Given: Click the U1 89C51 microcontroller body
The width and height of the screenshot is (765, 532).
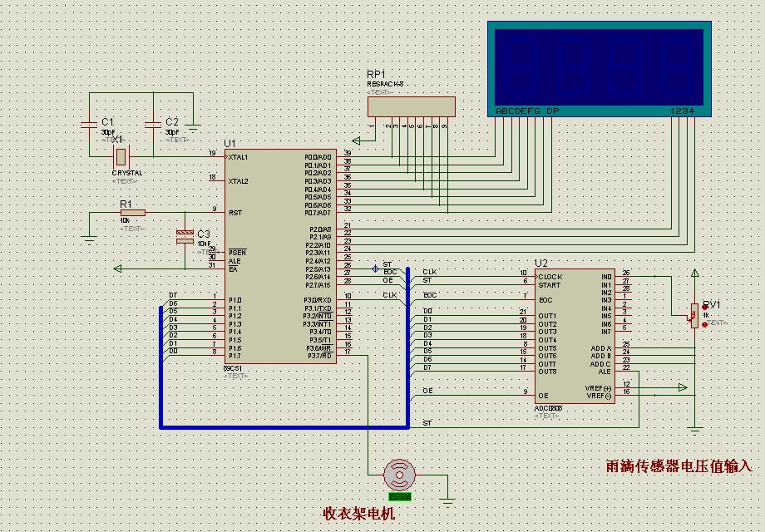Looking at the screenshot, I should [x=280, y=257].
